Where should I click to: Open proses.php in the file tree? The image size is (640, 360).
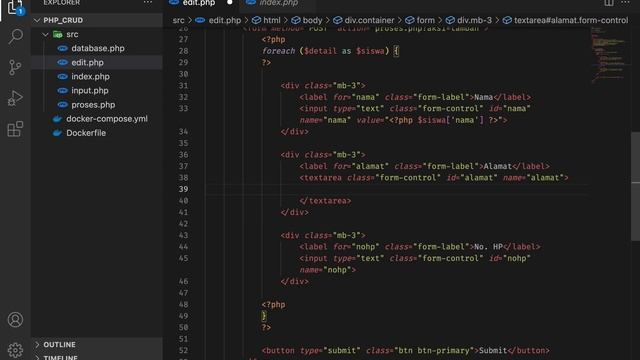pos(93,105)
